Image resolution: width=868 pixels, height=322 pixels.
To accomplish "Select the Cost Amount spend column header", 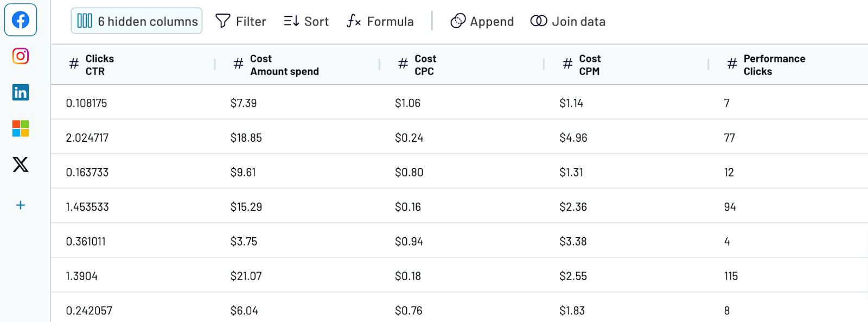I will [284, 65].
